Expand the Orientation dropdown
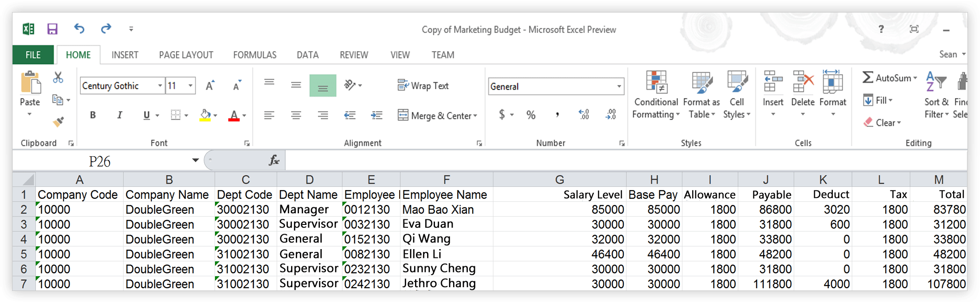This screenshot has height=303, width=980. 360,86
